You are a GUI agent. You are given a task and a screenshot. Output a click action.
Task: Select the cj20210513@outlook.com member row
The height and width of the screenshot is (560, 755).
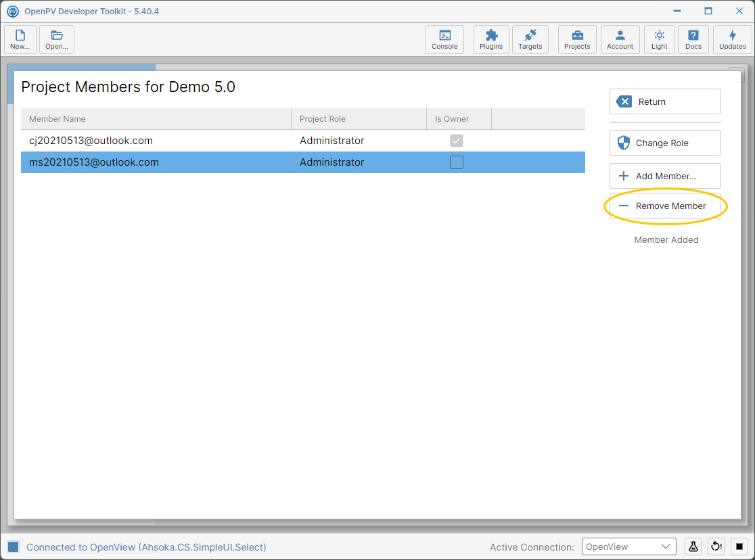coord(303,141)
